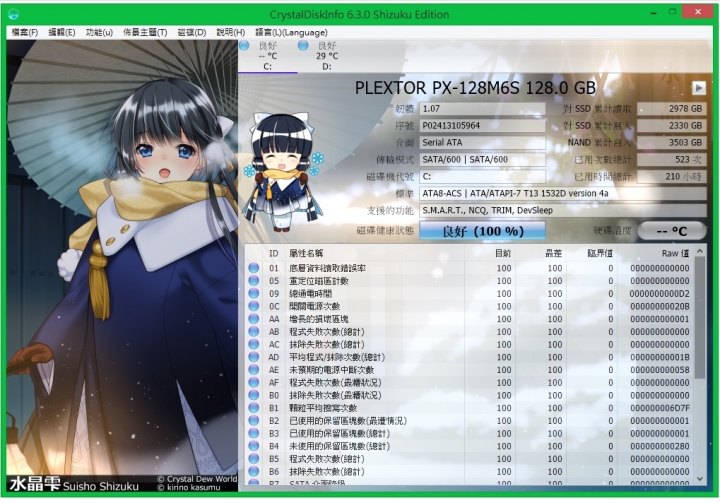720x503 pixels.
Task: Click status orb for attribute B5
Action: coord(253,458)
